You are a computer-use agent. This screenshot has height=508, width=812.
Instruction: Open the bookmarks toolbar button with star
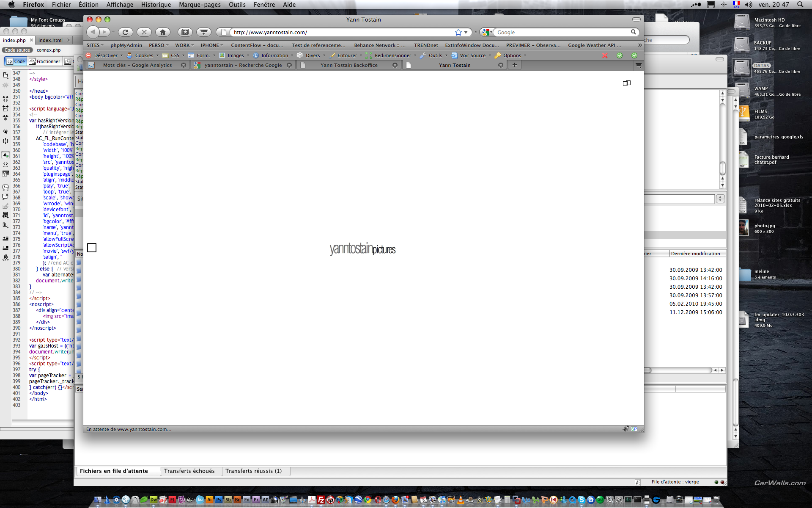[185, 32]
